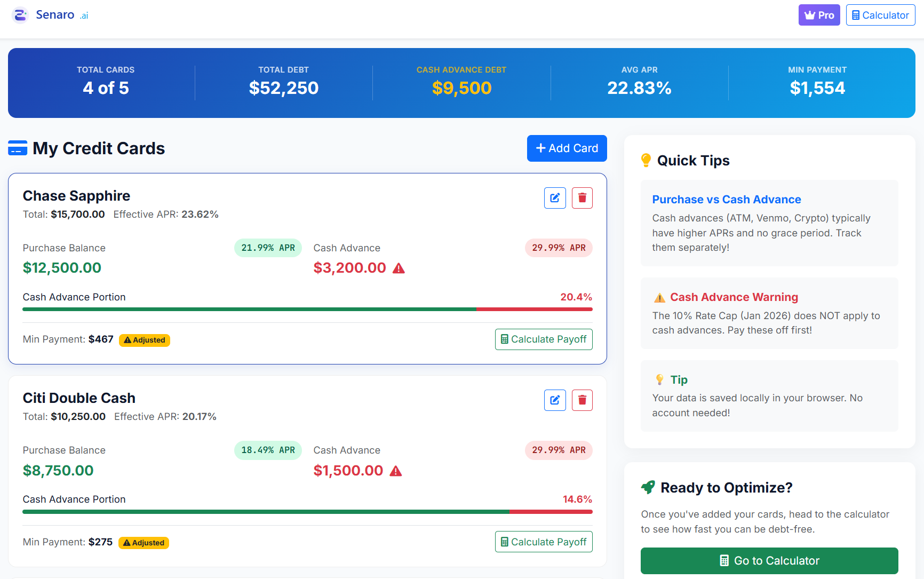Click Calculate Payoff for Chase Sapphire
Image resolution: width=924 pixels, height=579 pixels.
(544, 339)
